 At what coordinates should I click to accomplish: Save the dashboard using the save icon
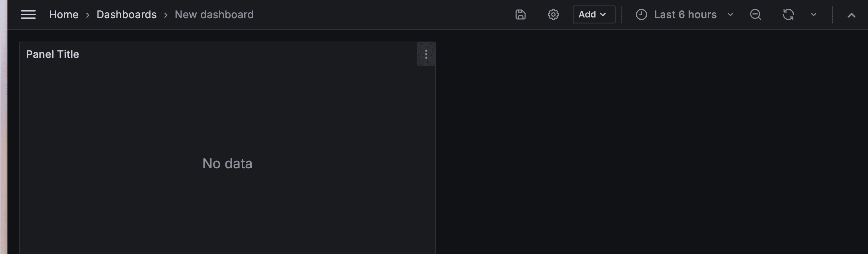pos(520,14)
